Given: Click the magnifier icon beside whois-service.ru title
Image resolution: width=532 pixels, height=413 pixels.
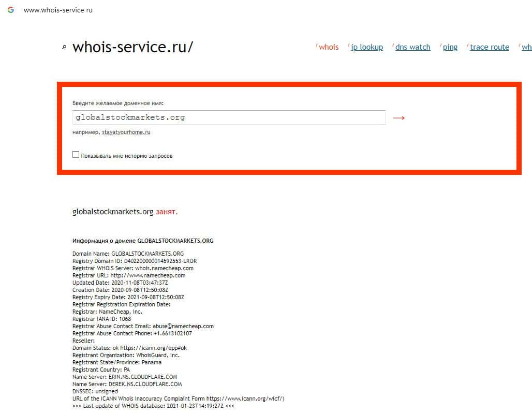Looking at the screenshot, I should (x=64, y=47).
